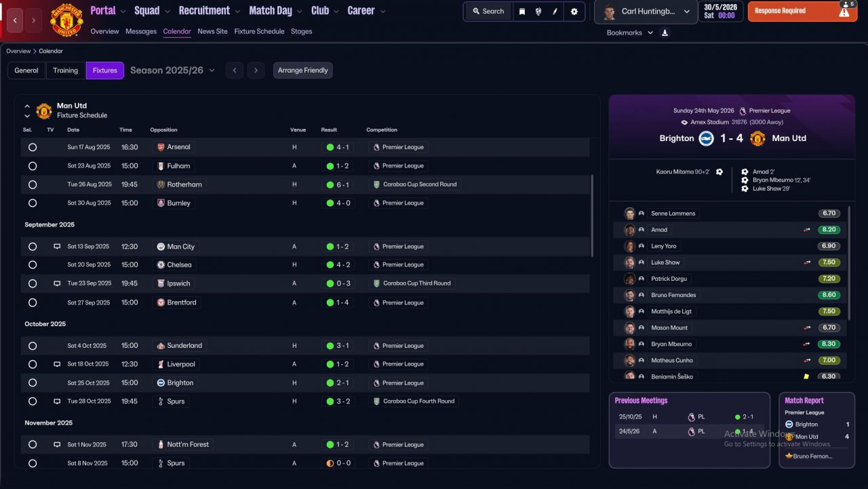Image resolution: width=868 pixels, height=489 pixels.
Task: Click Brighton badge in match summary header
Action: [706, 138]
